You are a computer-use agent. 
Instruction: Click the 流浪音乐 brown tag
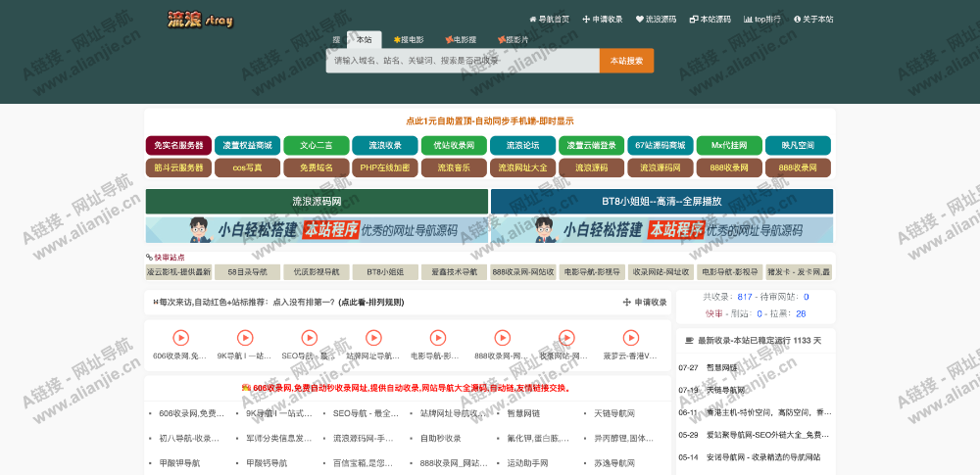[454, 168]
